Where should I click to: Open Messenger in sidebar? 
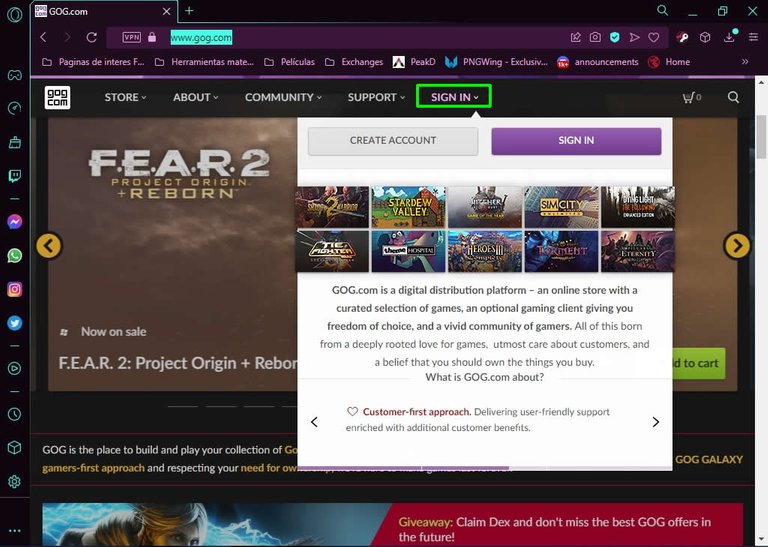15,222
